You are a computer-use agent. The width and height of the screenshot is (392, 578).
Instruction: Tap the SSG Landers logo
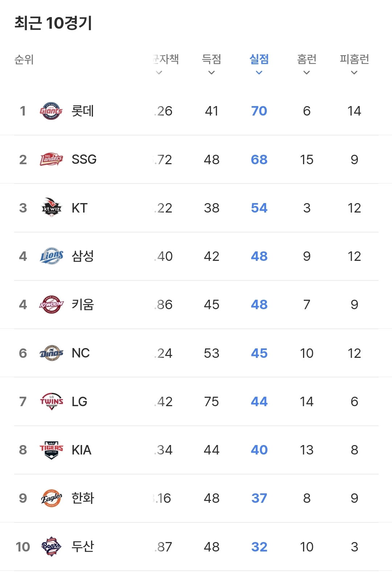(x=51, y=159)
